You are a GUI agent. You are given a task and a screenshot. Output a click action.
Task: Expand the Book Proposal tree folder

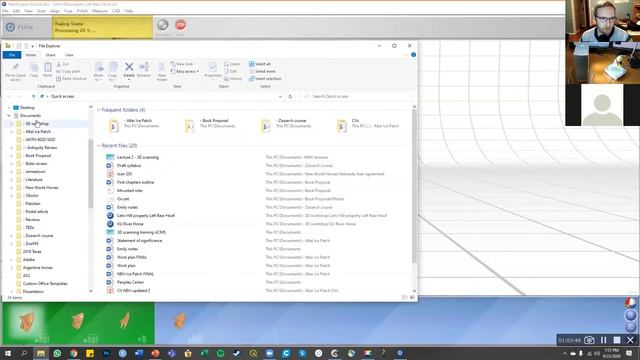pyautogui.click(x=11, y=156)
